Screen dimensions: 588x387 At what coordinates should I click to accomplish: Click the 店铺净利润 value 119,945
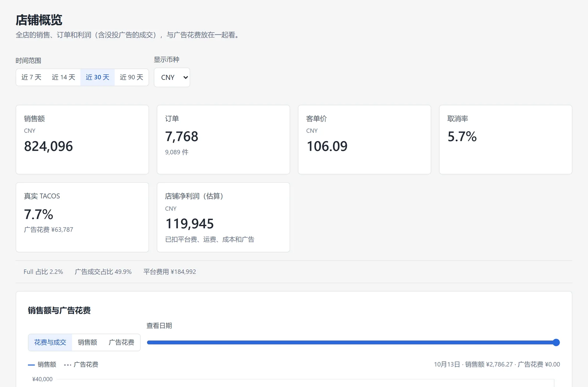[190, 224]
